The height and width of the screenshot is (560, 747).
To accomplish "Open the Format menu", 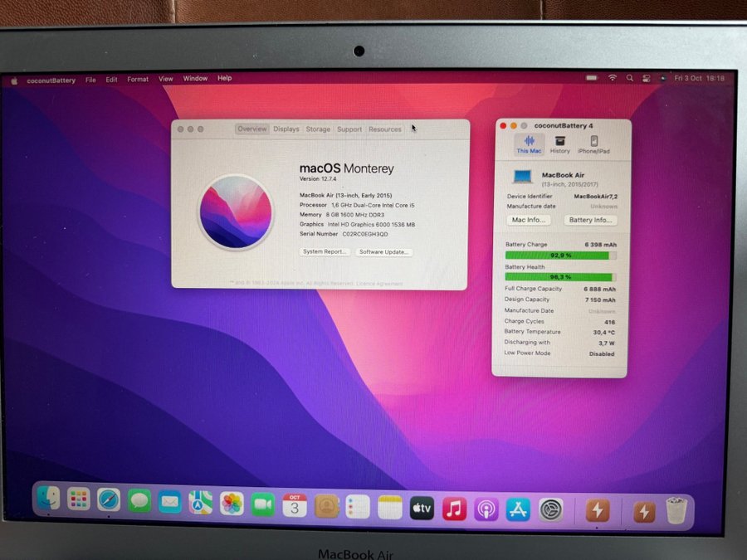I will click(138, 80).
